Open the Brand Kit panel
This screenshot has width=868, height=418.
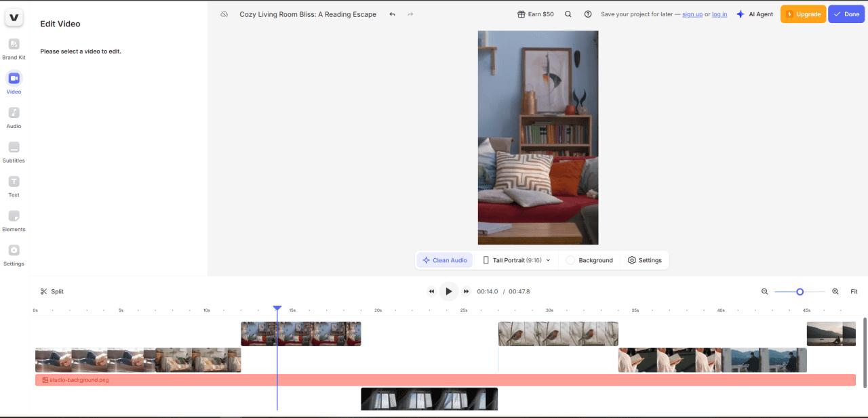14,47
